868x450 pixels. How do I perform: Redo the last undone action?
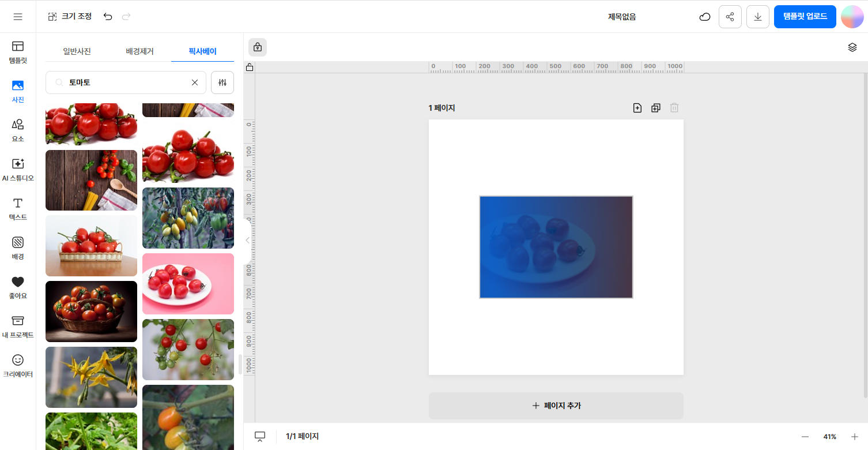(x=126, y=17)
